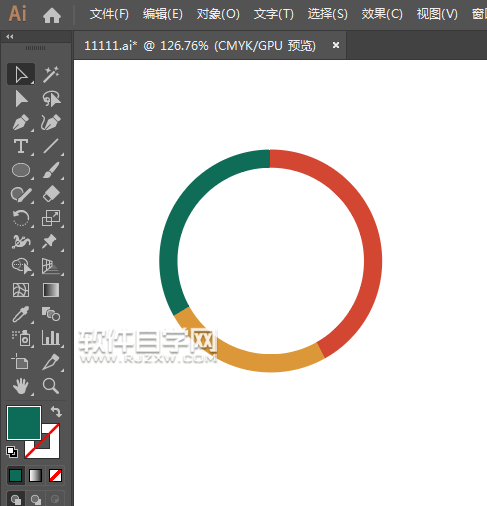This screenshot has width=487, height=506.
Task: Select the Magic Wand tool
Action: 51,74
